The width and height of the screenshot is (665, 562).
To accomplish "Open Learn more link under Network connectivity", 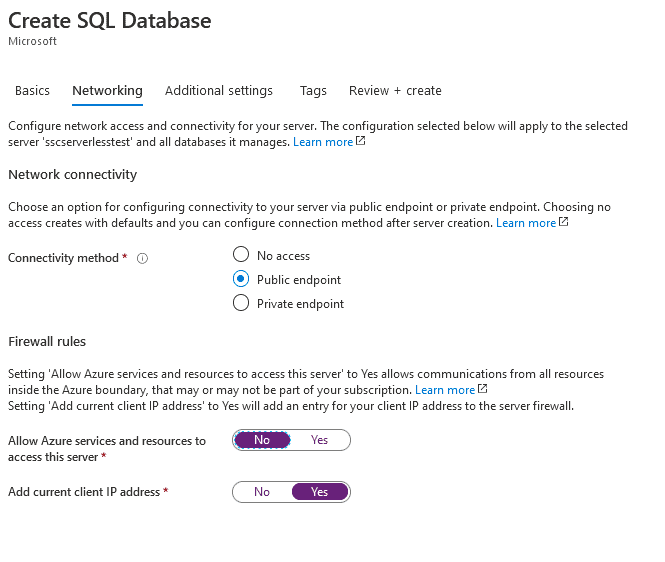I will coord(526,222).
